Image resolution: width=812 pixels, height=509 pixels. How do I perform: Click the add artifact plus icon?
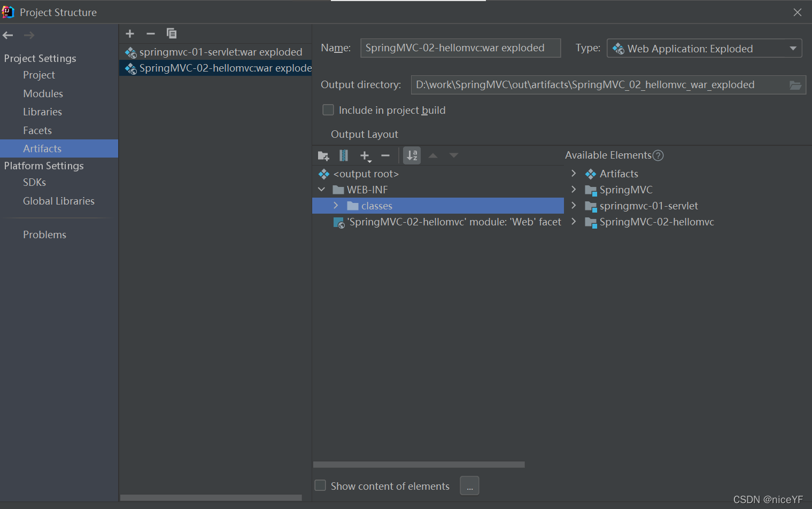(130, 34)
